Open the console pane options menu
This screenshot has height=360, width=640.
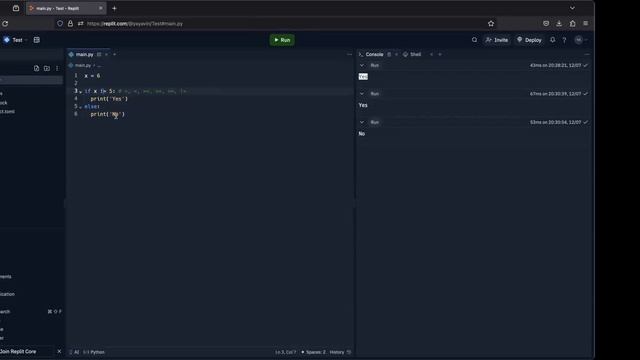pos(587,54)
